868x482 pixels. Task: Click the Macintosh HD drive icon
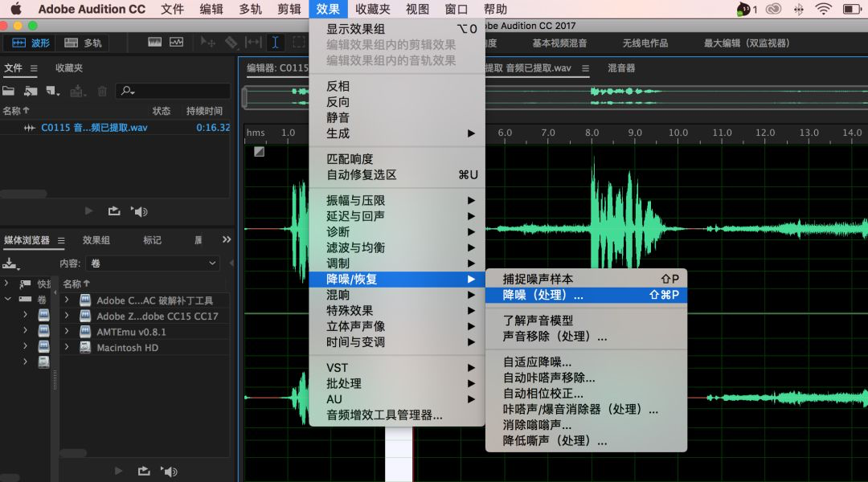click(x=85, y=348)
